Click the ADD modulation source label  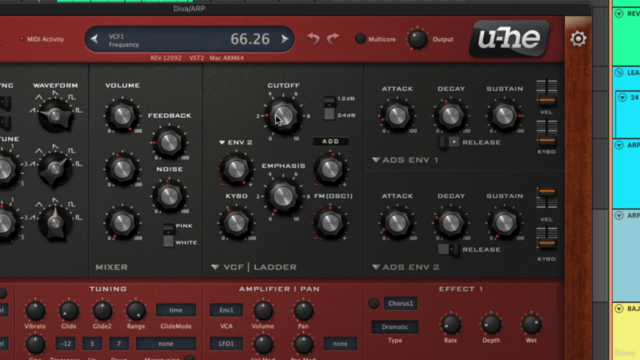click(x=330, y=141)
